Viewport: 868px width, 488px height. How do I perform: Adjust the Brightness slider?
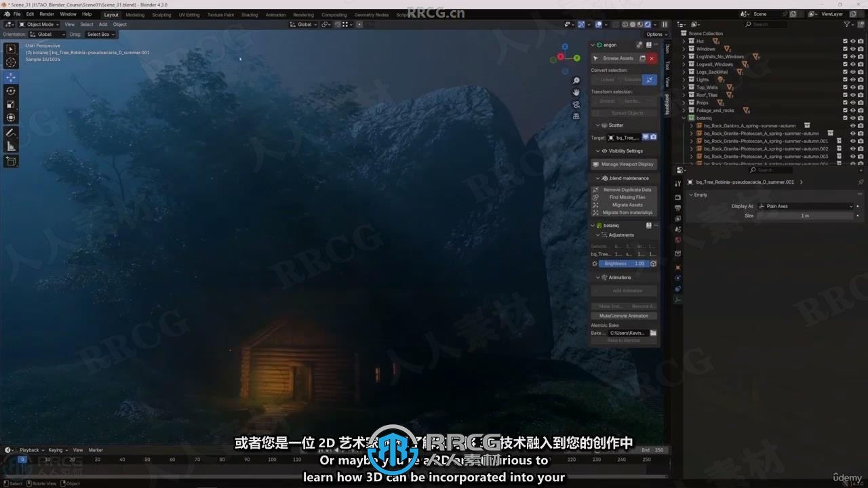point(623,264)
